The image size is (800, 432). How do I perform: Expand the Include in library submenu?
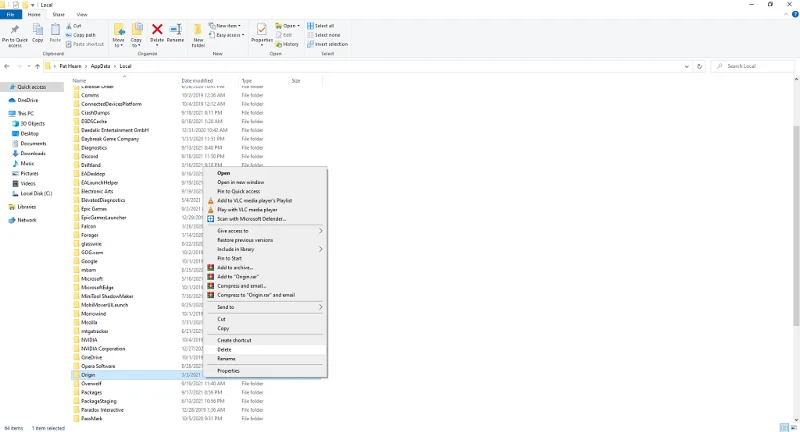[x=265, y=249]
